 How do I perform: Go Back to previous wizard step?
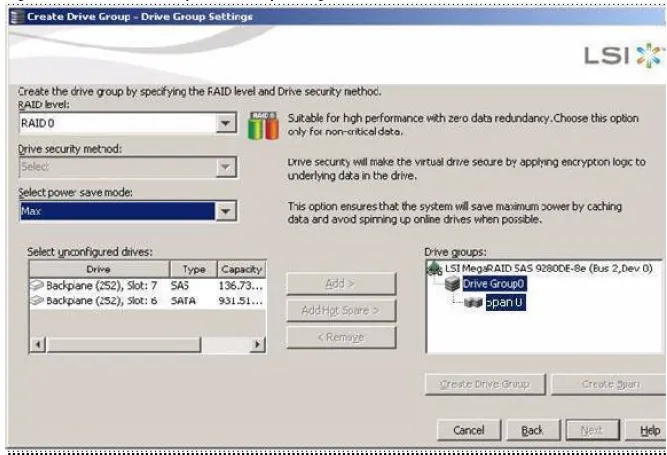(533, 430)
